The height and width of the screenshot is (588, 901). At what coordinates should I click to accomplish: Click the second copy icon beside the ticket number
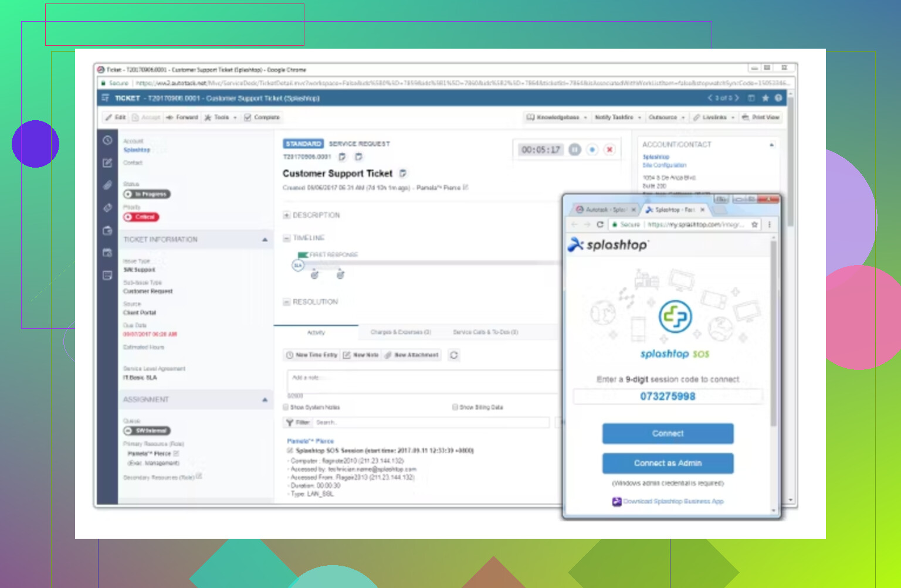(358, 157)
